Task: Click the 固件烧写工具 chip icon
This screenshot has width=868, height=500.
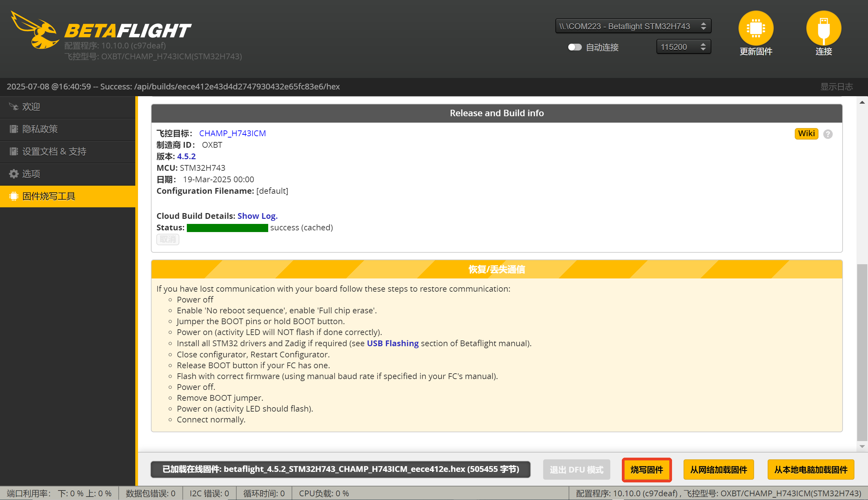Action: click(x=14, y=196)
